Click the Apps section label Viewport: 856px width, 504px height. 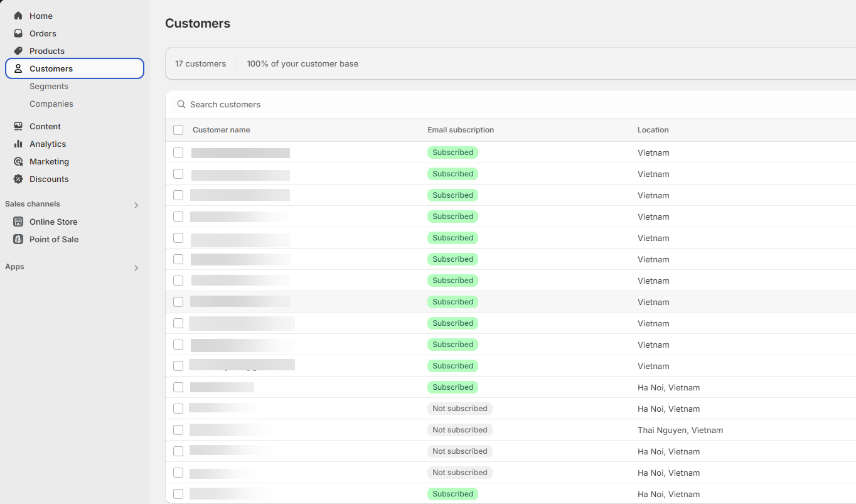pyautogui.click(x=14, y=267)
